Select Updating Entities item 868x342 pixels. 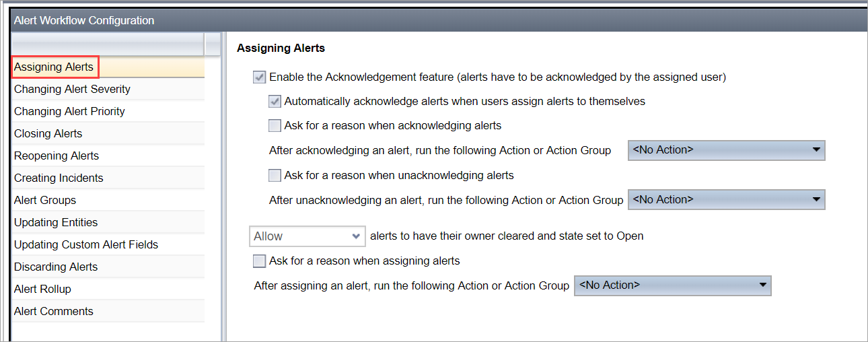click(108, 222)
